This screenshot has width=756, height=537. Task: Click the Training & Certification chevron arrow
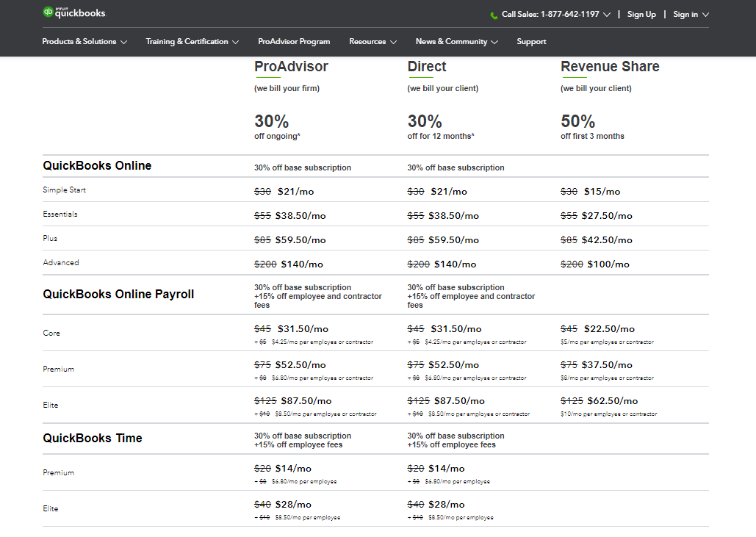(x=235, y=43)
